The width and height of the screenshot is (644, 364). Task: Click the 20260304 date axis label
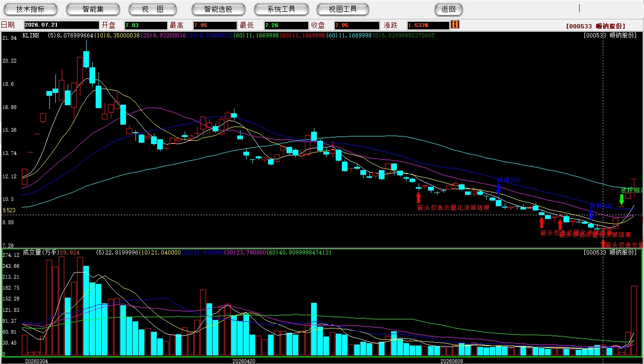36,361
